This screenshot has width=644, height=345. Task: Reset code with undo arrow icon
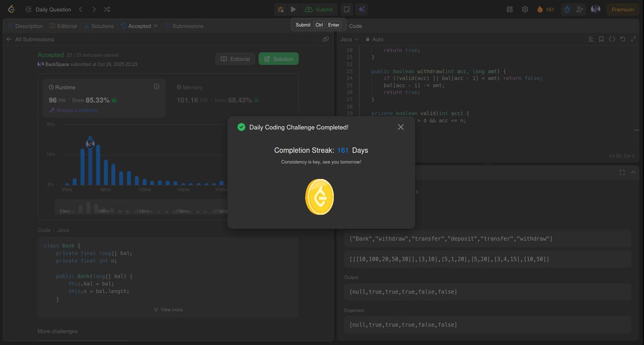click(623, 39)
